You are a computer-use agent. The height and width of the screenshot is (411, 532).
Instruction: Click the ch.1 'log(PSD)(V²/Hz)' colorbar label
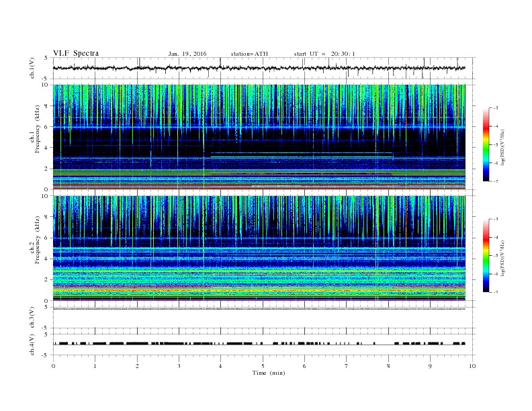click(x=503, y=147)
